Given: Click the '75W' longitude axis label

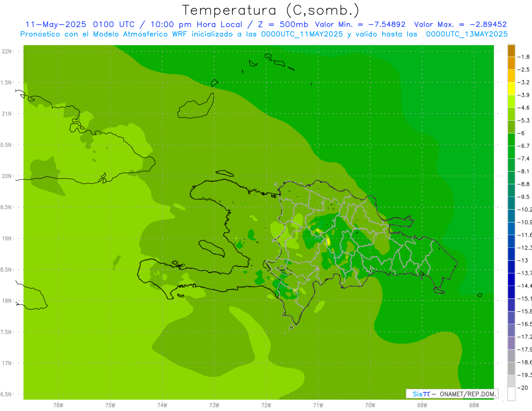Looking at the screenshot, I should pos(110,405).
